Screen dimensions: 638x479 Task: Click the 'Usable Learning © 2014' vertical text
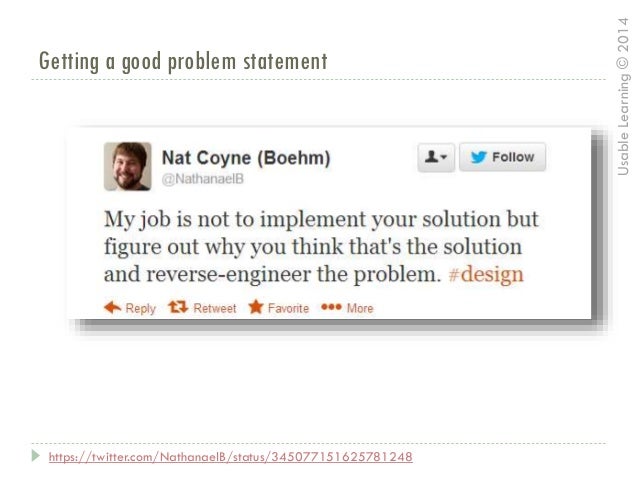pos(623,96)
